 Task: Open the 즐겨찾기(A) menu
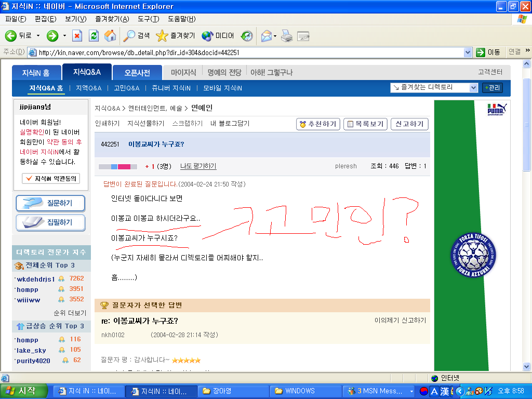(112, 19)
